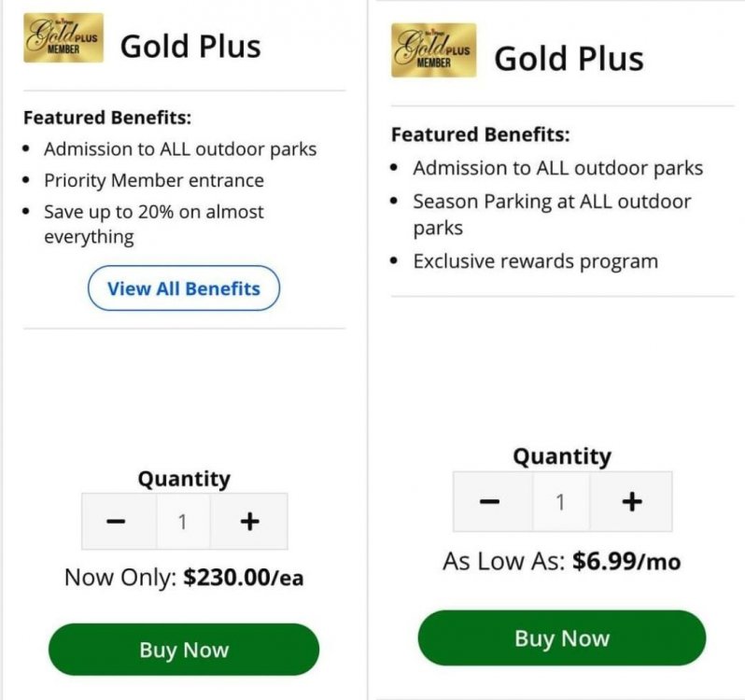Click the Gold Plus member card logo in the $6.99/mo plan
Image resolution: width=745 pixels, height=700 pixels.
point(433,50)
